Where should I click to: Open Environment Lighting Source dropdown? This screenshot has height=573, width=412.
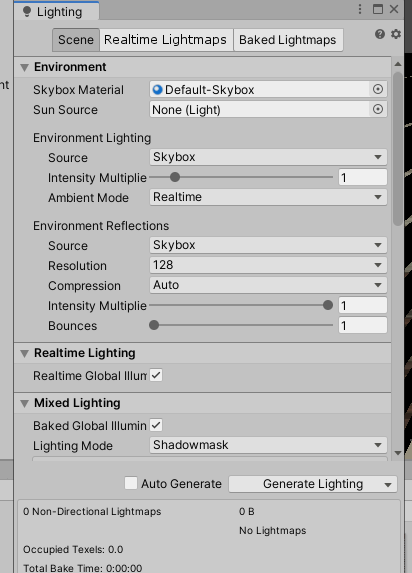coord(268,157)
